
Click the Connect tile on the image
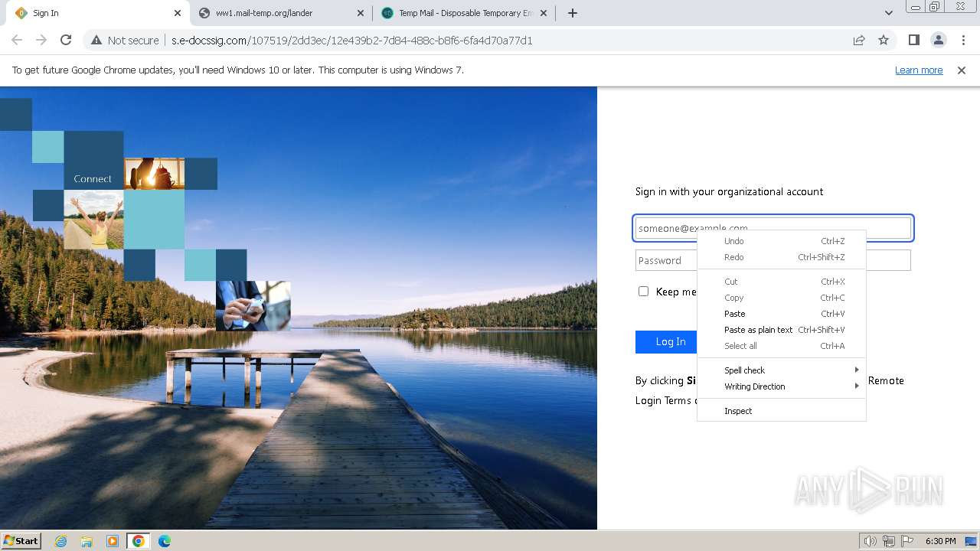[x=93, y=161]
